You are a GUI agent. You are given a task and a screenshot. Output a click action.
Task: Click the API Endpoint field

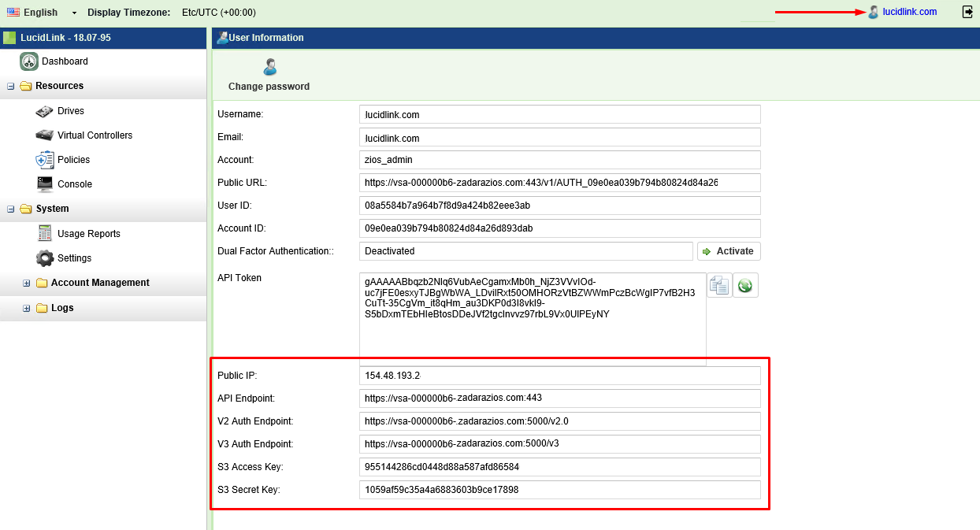[560, 398]
